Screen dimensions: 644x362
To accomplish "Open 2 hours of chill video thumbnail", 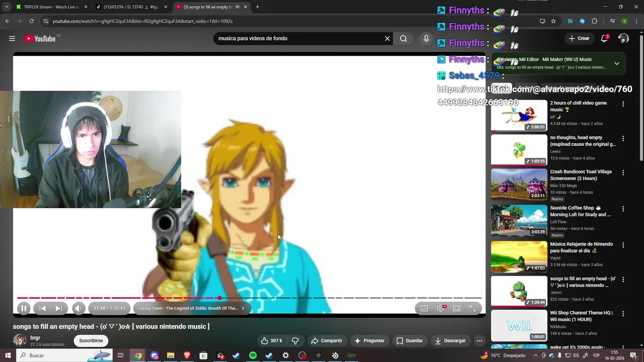I will tap(519, 115).
